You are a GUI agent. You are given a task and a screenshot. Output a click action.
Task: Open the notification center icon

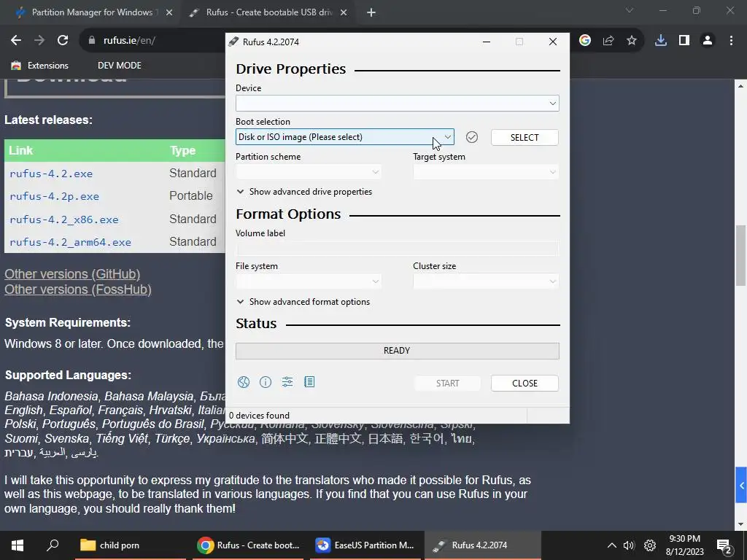click(x=724, y=545)
